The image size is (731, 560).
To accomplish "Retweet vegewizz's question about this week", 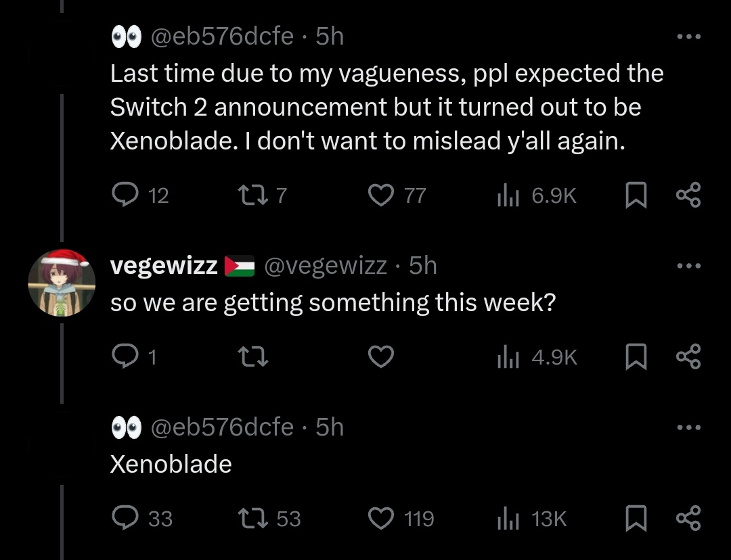I will 252,357.
